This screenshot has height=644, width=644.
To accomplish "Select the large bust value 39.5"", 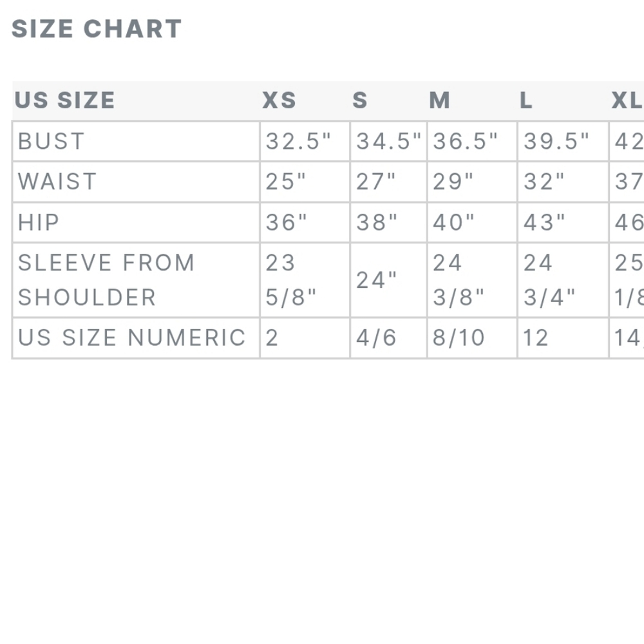I will click(556, 141).
